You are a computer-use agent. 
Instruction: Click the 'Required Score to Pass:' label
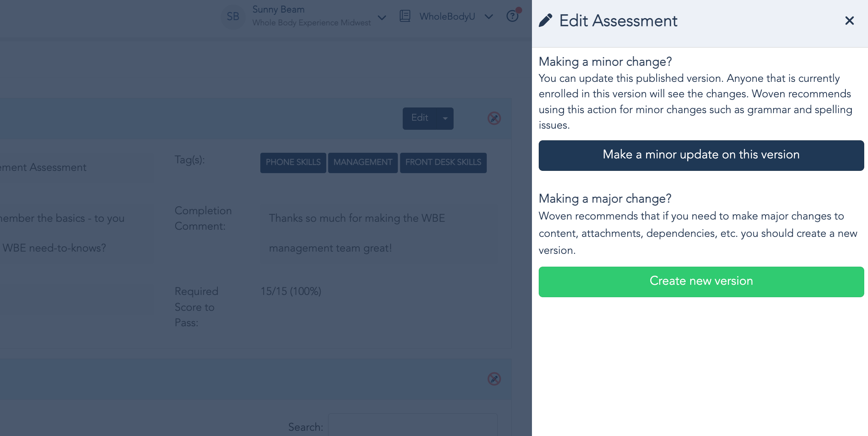point(196,307)
